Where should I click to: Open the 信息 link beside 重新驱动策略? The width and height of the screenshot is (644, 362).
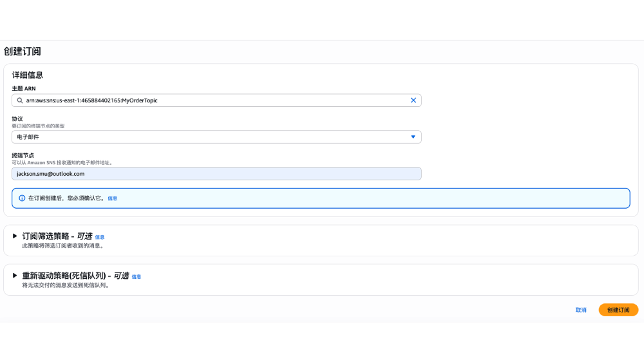pyautogui.click(x=137, y=276)
